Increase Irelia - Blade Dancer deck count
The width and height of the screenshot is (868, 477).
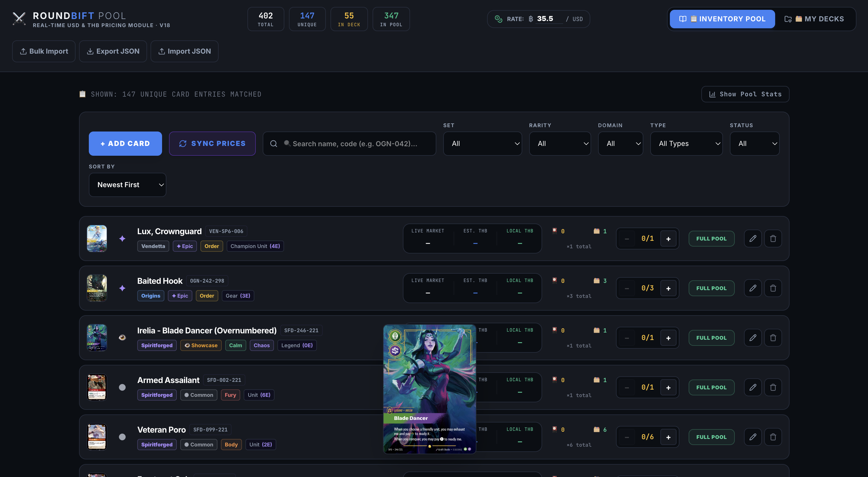tap(668, 338)
